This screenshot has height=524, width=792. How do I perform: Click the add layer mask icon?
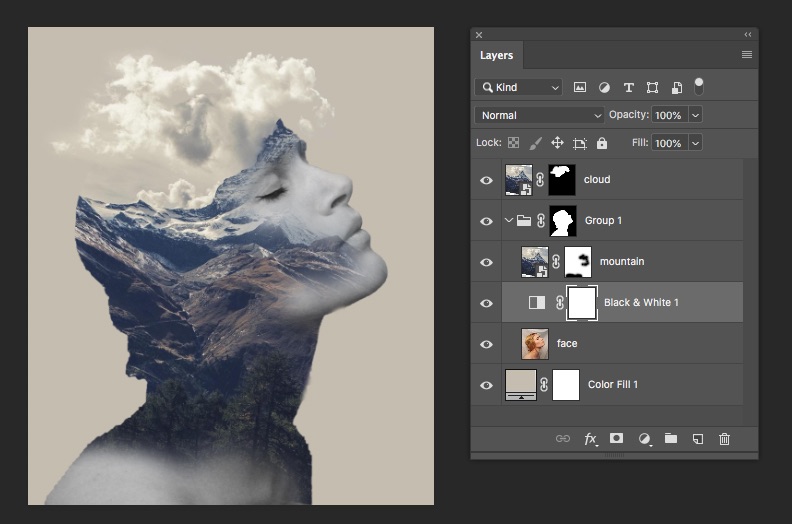617,439
